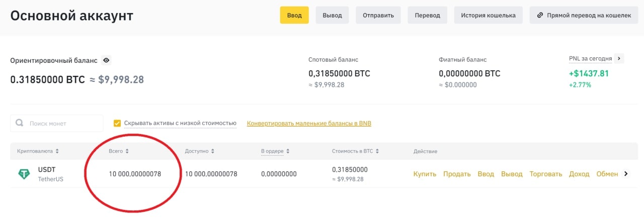Sort by Всего column
This screenshot has height=224, width=644.
[127, 151]
